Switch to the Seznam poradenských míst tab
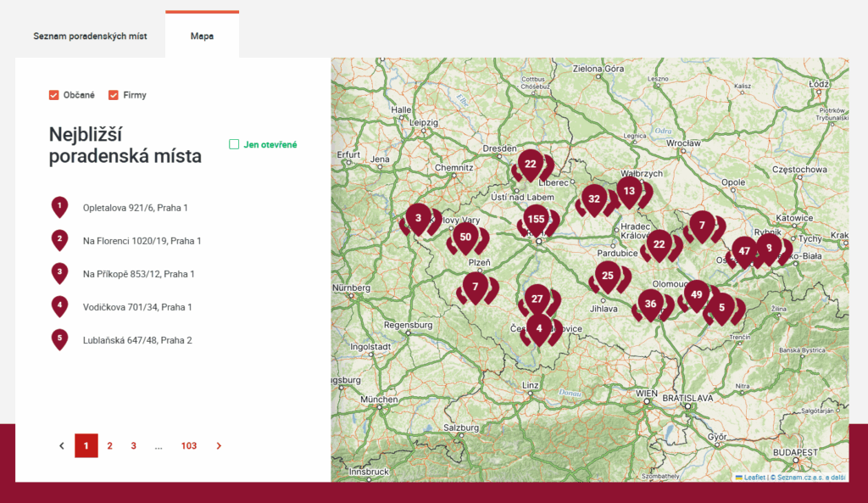The image size is (868, 503). (91, 36)
